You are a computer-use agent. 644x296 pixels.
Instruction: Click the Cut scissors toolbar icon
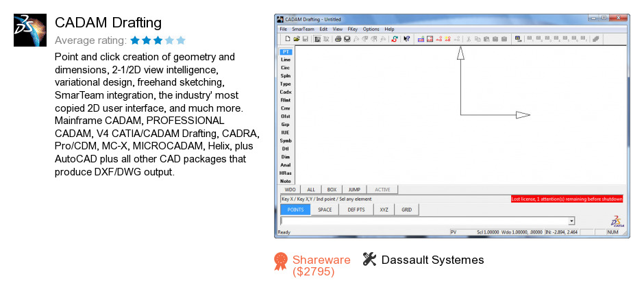coord(469,39)
